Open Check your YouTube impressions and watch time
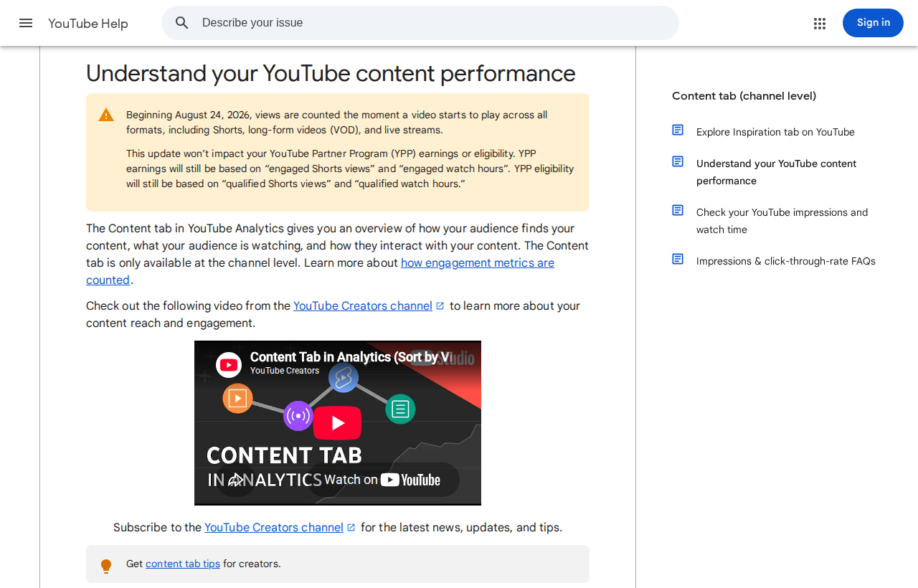918x588 pixels. click(x=782, y=221)
